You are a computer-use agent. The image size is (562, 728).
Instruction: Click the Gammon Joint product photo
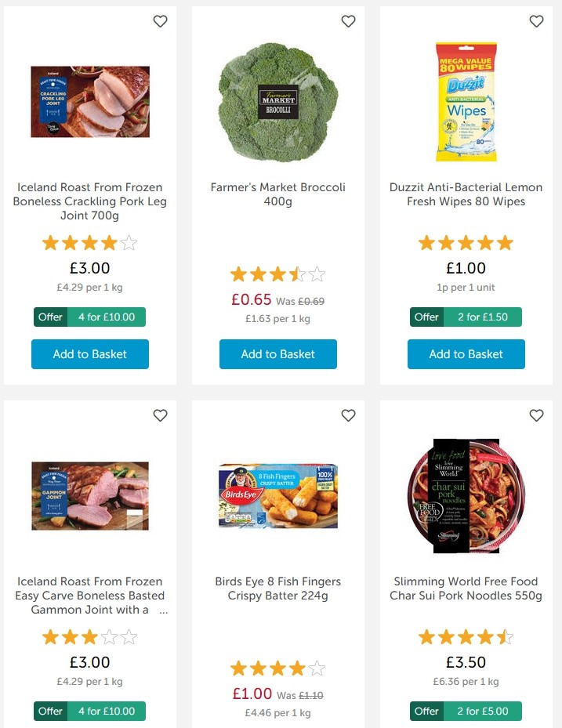click(x=89, y=496)
